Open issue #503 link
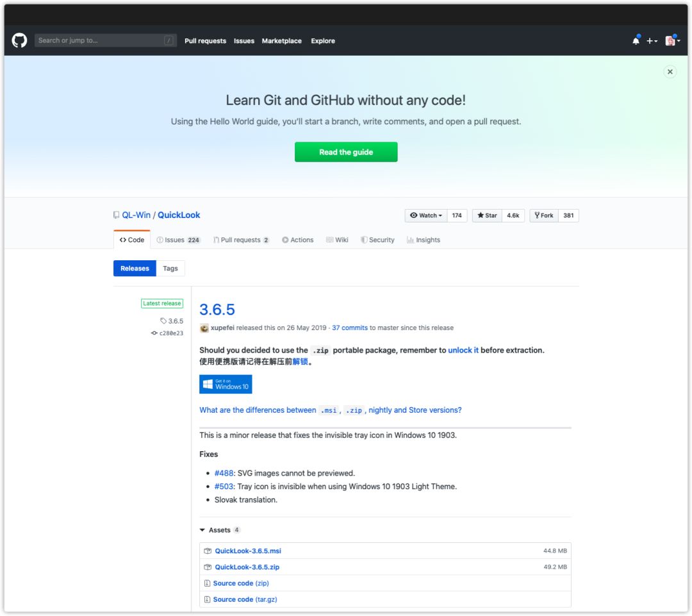Viewport: 692px width, 616px height. [x=224, y=486]
